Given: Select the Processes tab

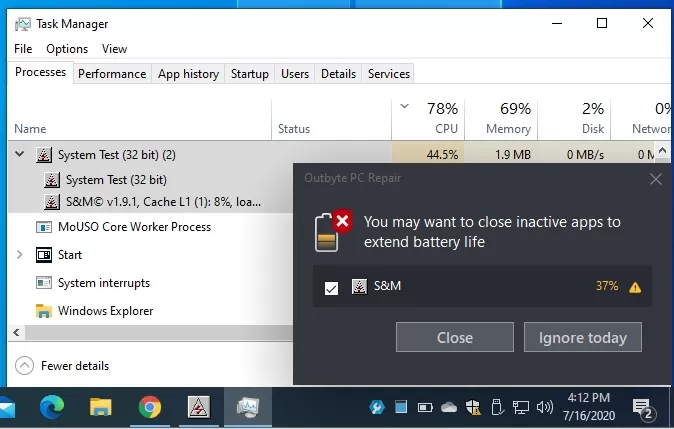Looking at the screenshot, I should pos(40,72).
